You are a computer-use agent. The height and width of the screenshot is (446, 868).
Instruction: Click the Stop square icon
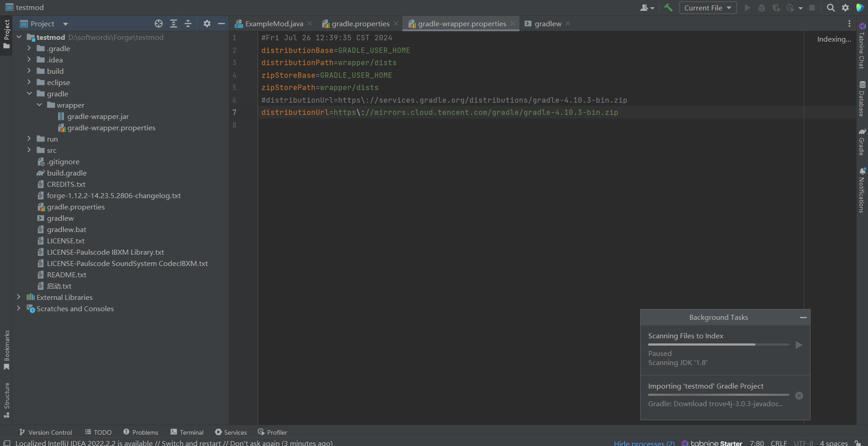click(x=812, y=8)
